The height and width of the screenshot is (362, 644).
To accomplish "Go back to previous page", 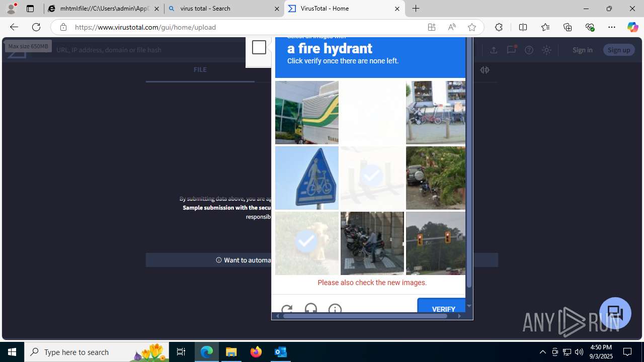I will point(14,27).
